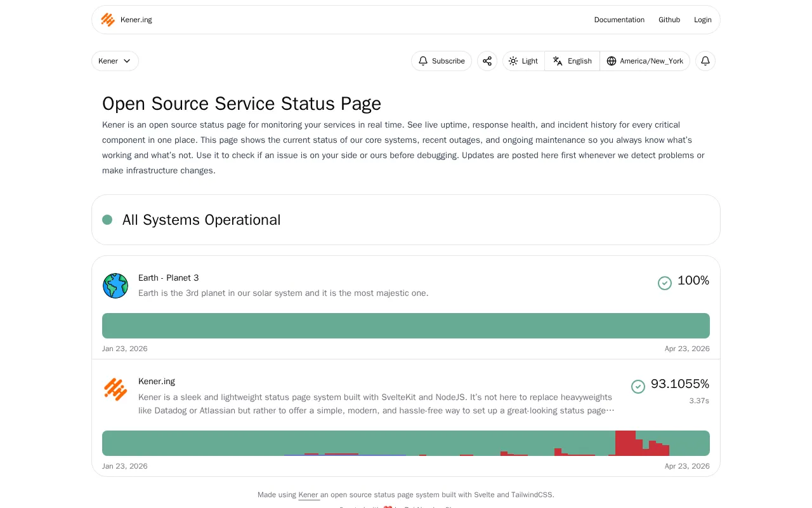Click the Subscribe button
Viewport: 812px width, 508px height.
tap(442, 61)
